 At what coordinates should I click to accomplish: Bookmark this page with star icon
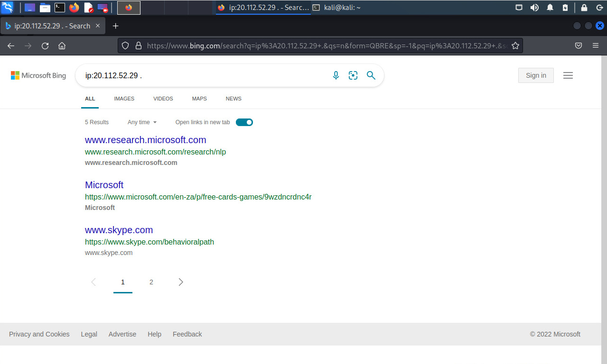pyautogui.click(x=515, y=46)
